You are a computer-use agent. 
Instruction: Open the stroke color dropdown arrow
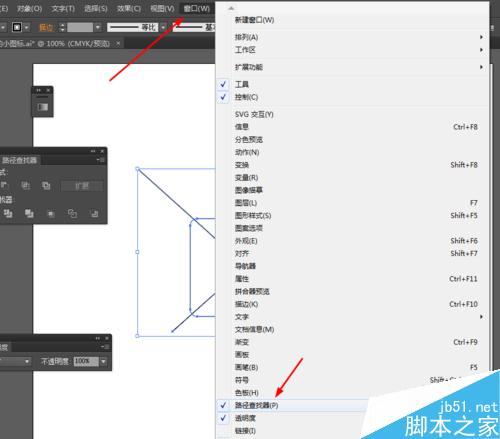[27, 27]
